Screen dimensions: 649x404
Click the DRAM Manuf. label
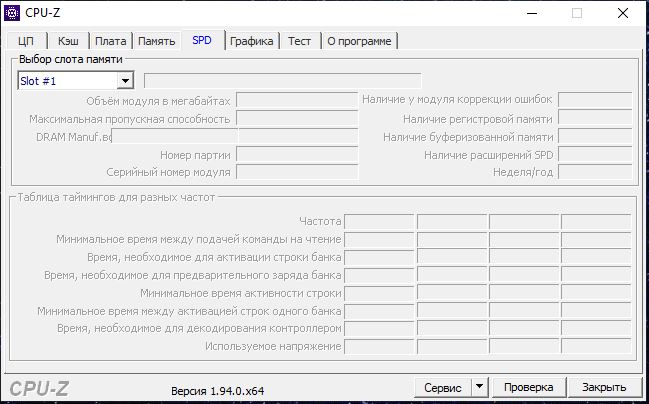pos(74,137)
